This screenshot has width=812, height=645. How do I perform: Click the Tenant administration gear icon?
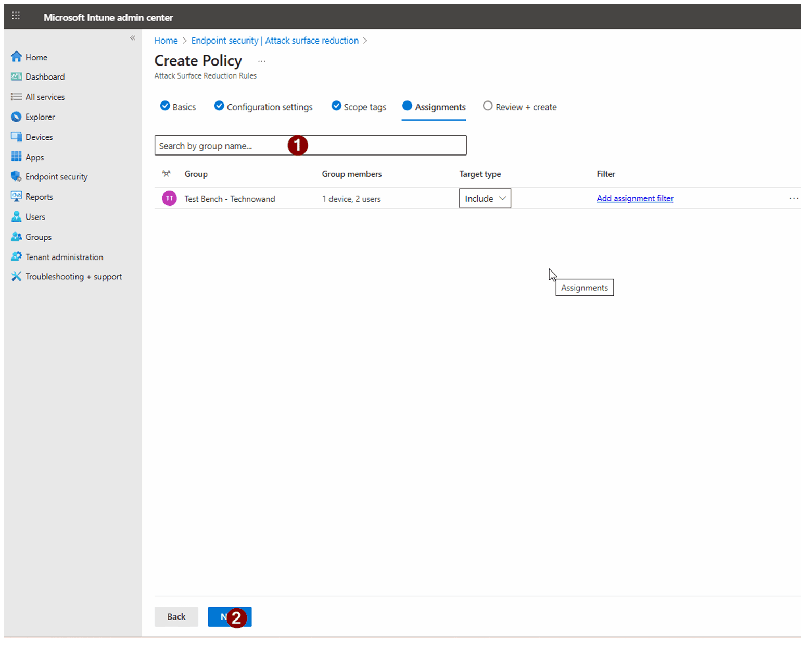(17, 256)
